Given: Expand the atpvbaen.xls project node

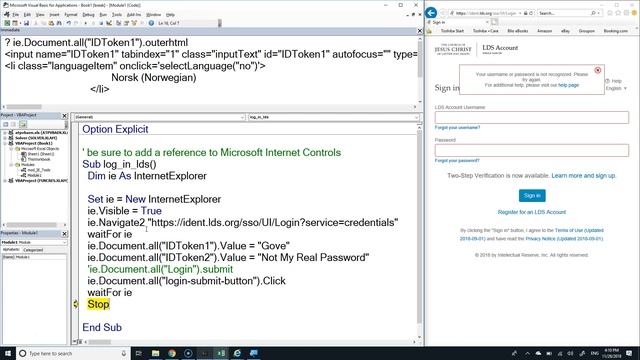Looking at the screenshot, I should tap(5, 133).
